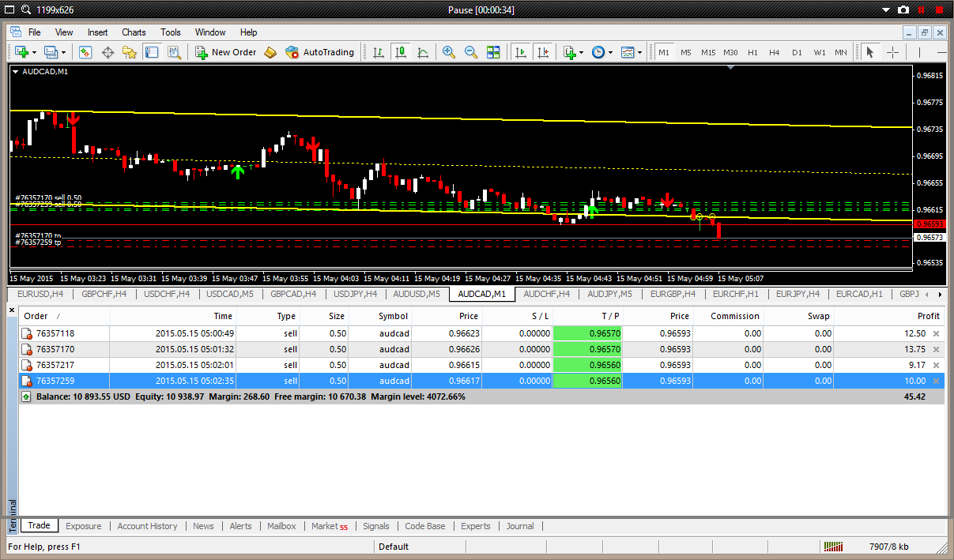Select the MN timeframe

841,52
